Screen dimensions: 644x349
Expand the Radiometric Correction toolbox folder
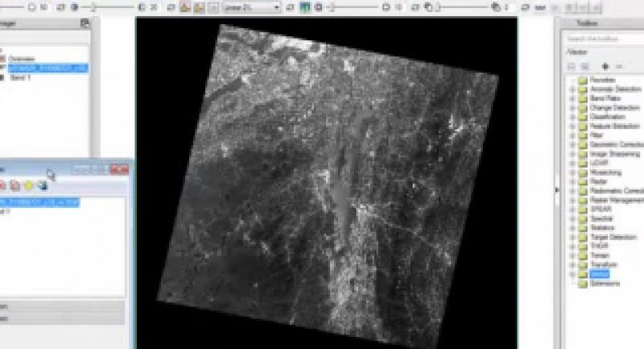tap(572, 189)
